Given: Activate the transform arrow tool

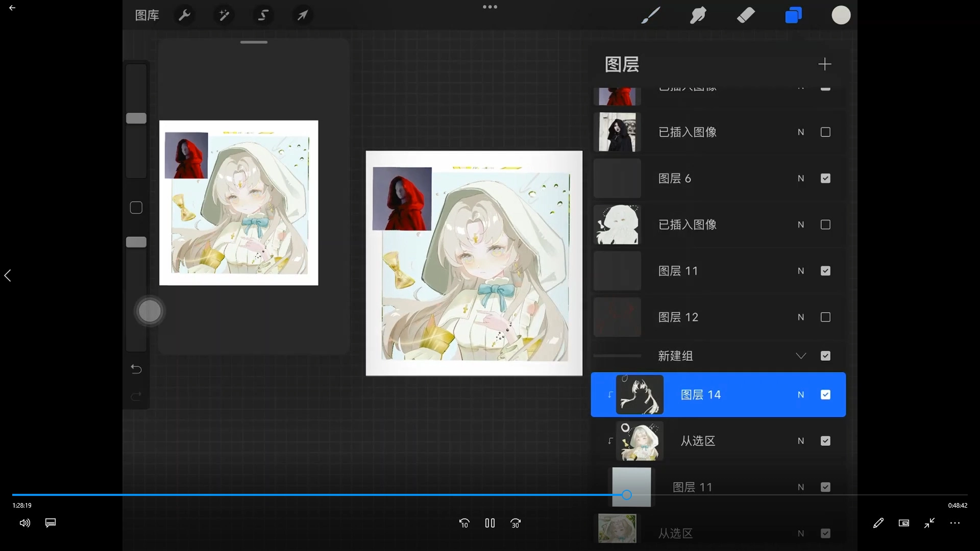Looking at the screenshot, I should point(303,15).
